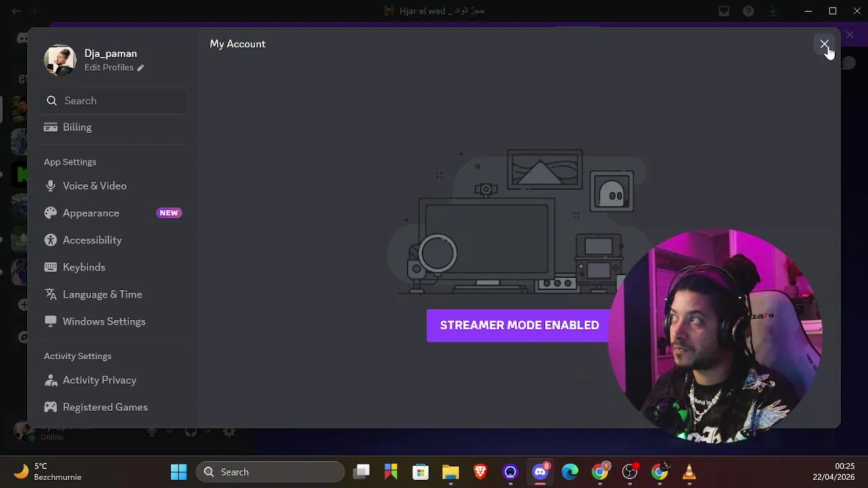The height and width of the screenshot is (488, 868).
Task: Open File Explorer from the taskbar
Action: coord(450,472)
